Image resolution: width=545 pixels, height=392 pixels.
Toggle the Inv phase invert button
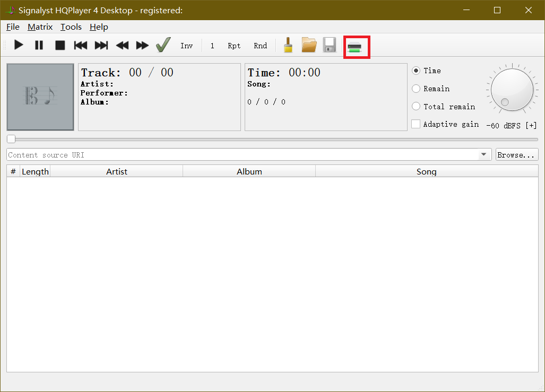tap(186, 46)
